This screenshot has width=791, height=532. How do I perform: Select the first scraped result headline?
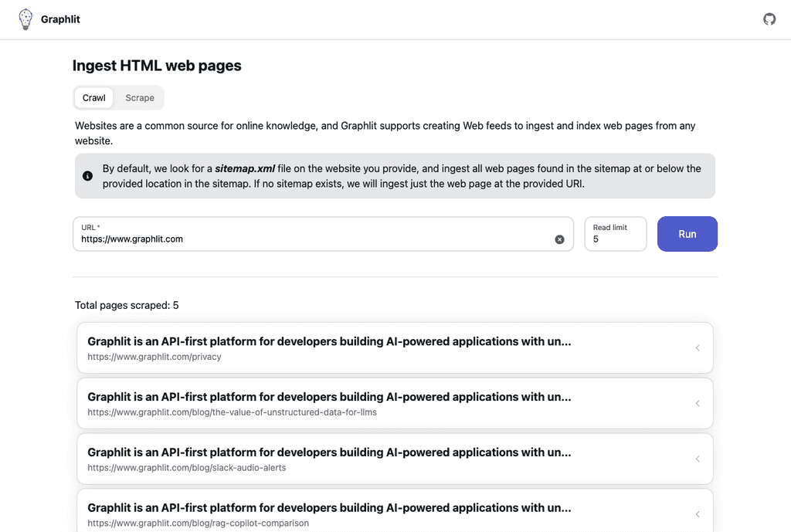pos(329,341)
